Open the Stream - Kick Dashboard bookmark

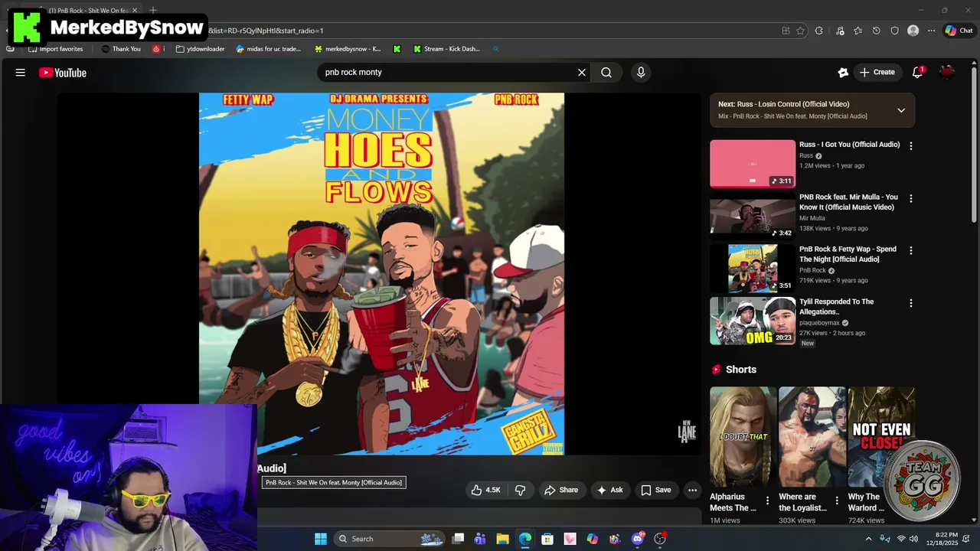click(x=446, y=49)
